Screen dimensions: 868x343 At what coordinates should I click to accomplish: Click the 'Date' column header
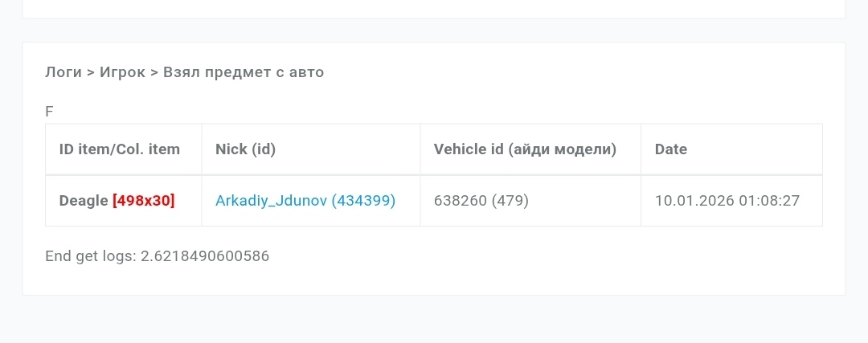click(671, 149)
